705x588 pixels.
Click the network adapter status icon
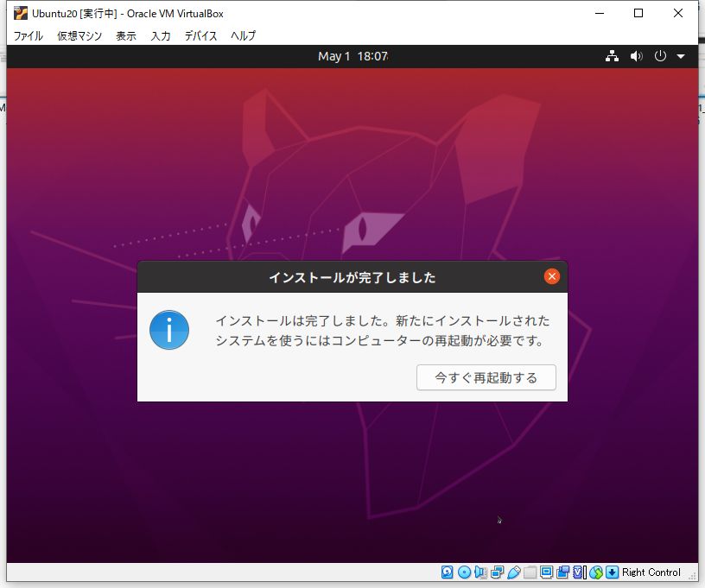(x=498, y=572)
